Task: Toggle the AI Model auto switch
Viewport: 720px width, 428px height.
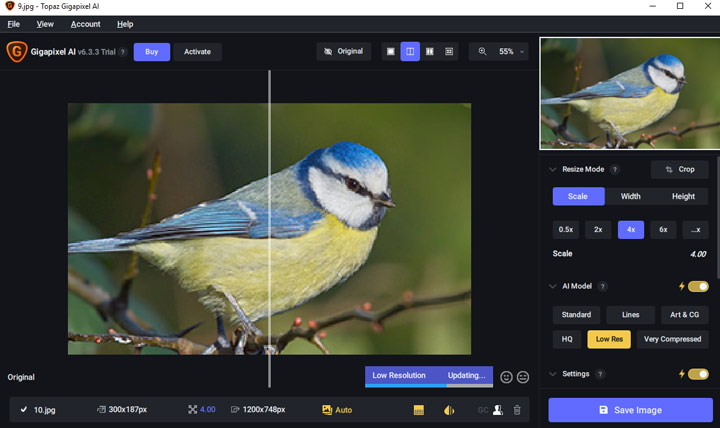Action: point(697,286)
